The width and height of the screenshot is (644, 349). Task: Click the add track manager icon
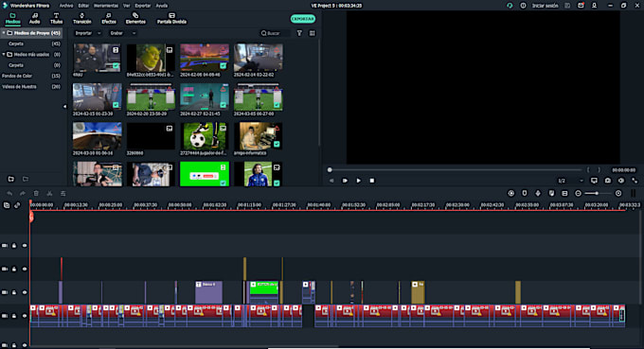[x=7, y=205]
